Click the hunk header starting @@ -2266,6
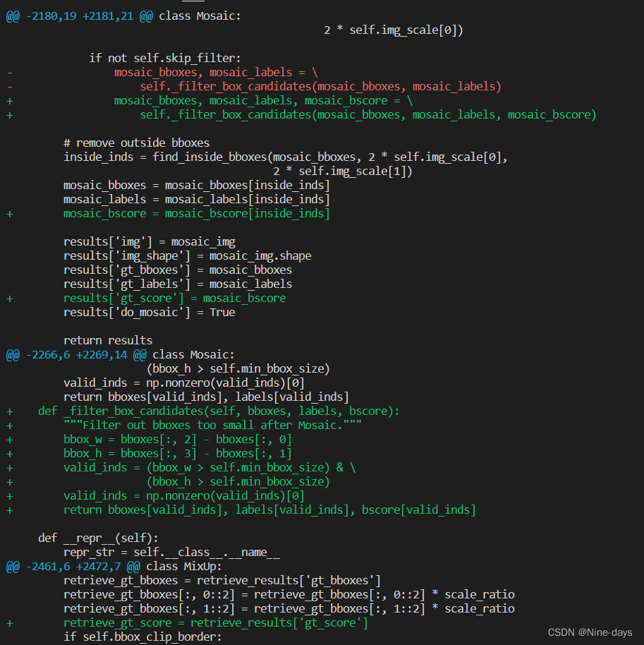644x645 pixels. (120, 354)
